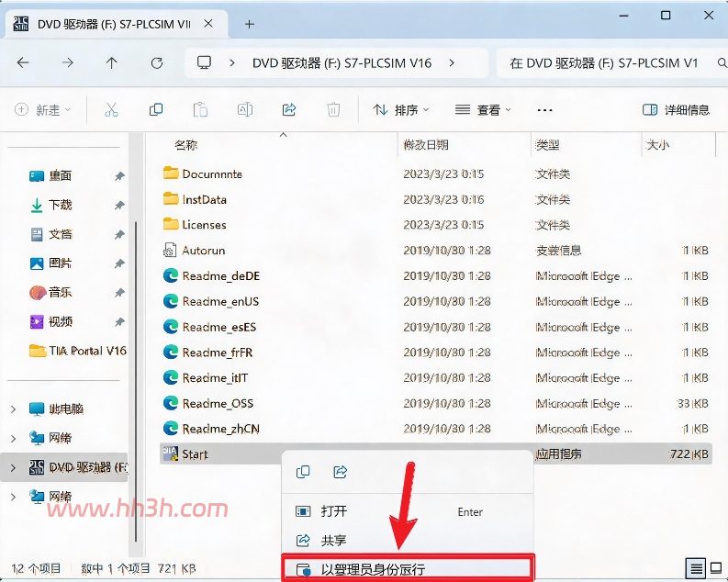Click the share icon atop context menu
This screenshot has height=582, width=728.
pos(341,472)
